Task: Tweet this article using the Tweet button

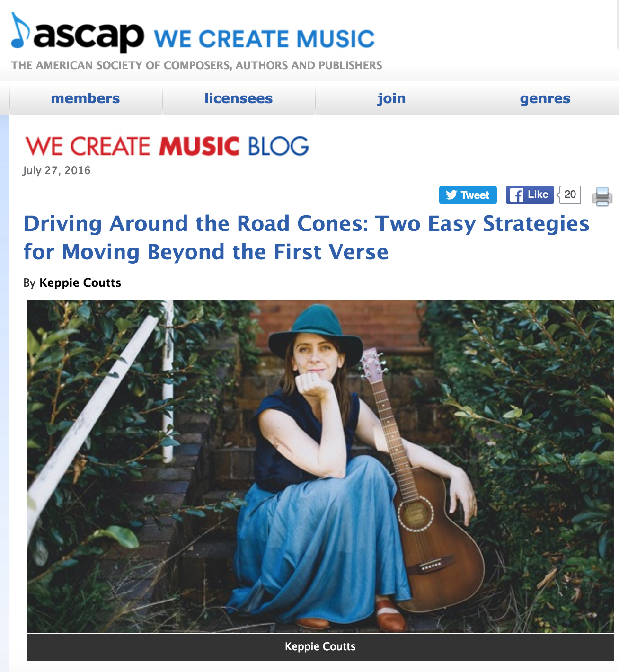Action: click(468, 195)
